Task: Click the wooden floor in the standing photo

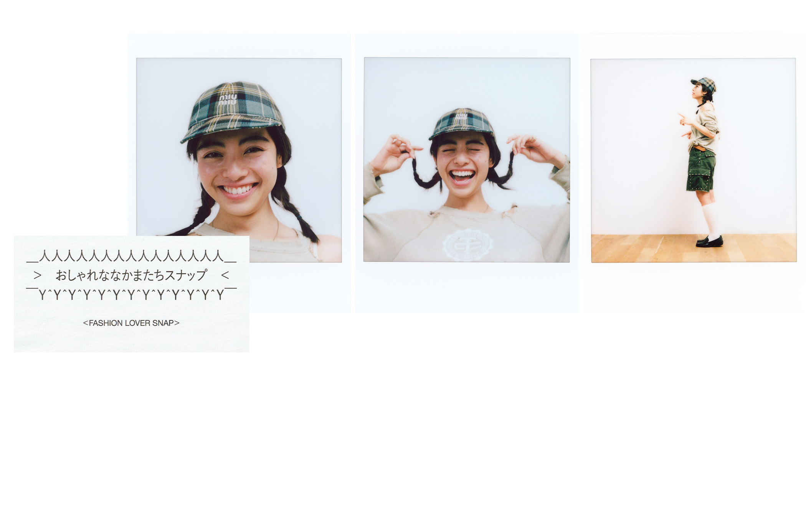Action: (x=694, y=249)
